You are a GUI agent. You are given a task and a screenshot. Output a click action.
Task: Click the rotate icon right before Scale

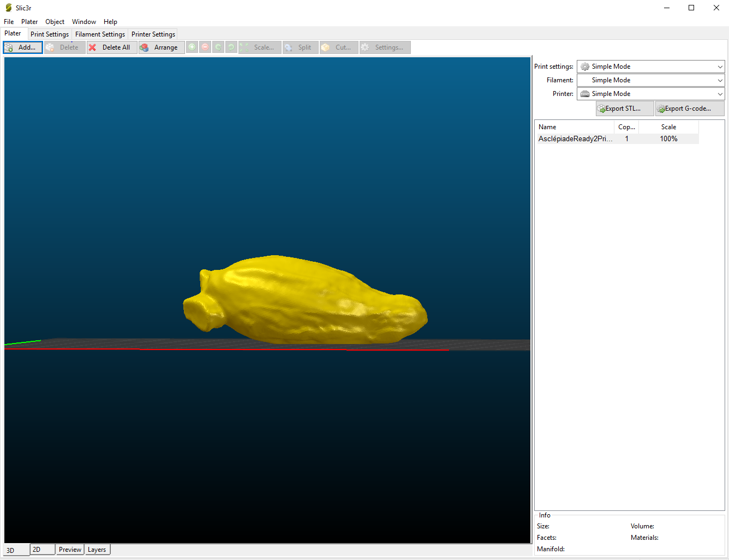point(231,47)
